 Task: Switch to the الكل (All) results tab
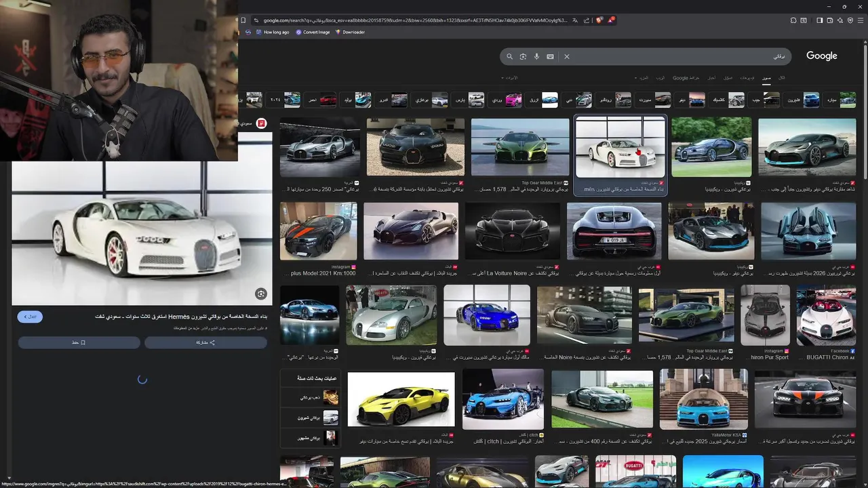[x=781, y=78]
